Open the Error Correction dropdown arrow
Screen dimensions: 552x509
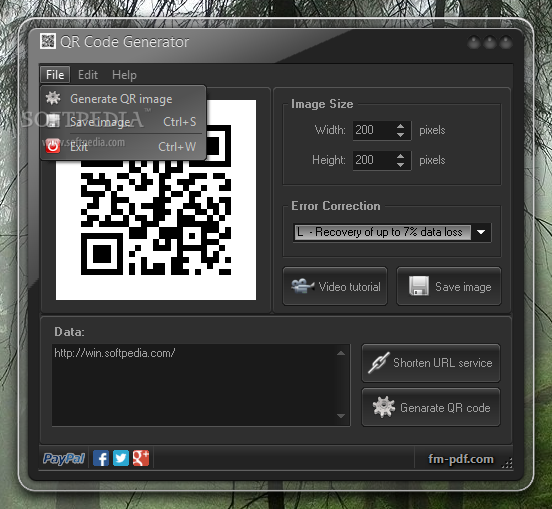click(x=481, y=232)
